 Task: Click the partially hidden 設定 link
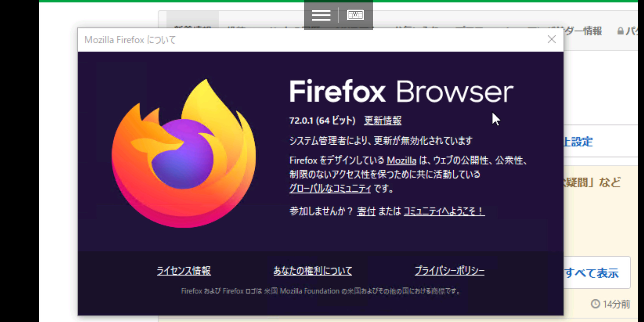(x=578, y=142)
